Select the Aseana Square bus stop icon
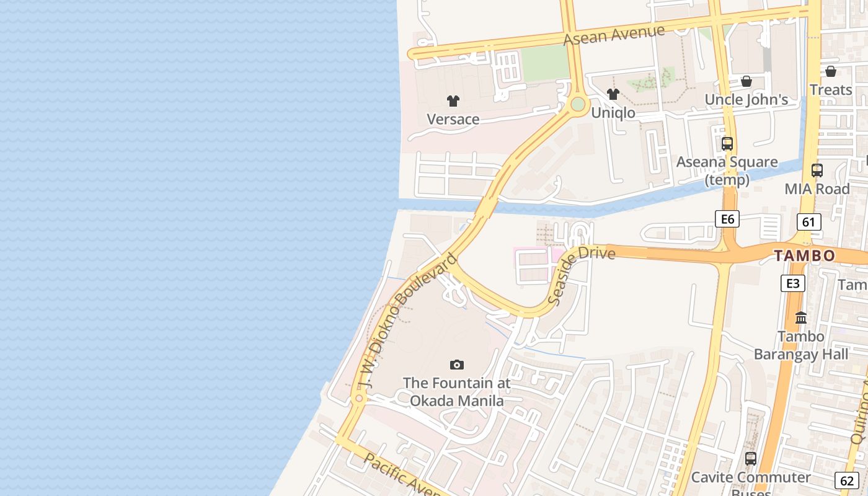This screenshot has height=496, width=868. coord(727,144)
